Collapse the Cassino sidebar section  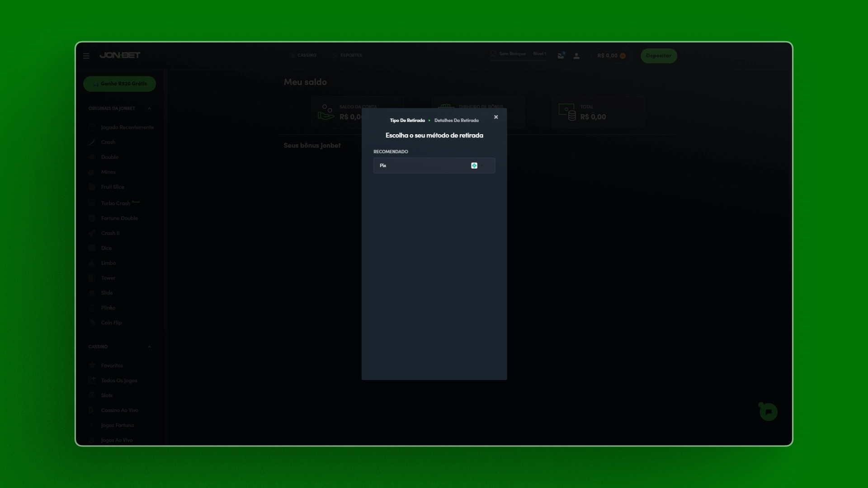149,347
